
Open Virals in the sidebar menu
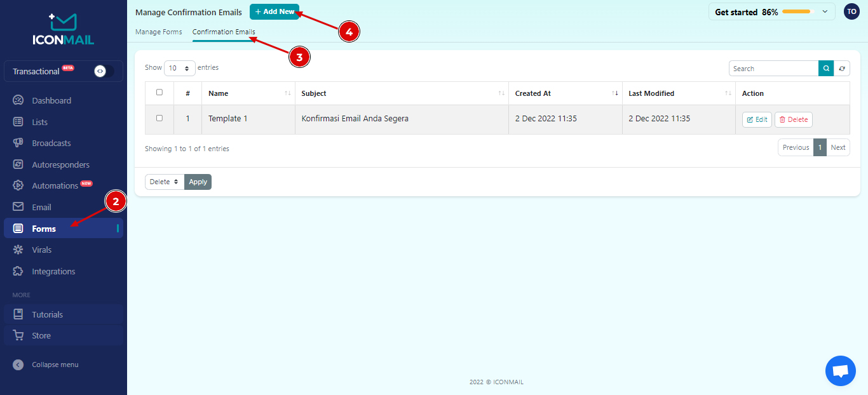(42, 250)
